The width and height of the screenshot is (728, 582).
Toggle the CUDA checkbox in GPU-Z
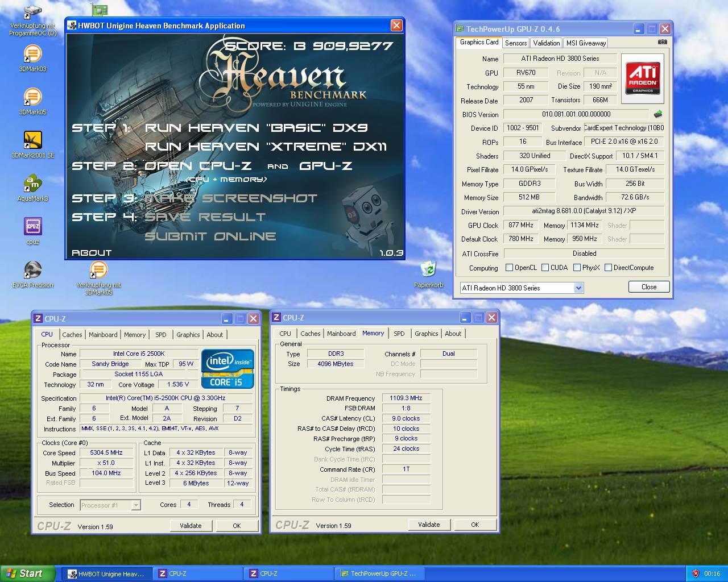click(x=545, y=268)
